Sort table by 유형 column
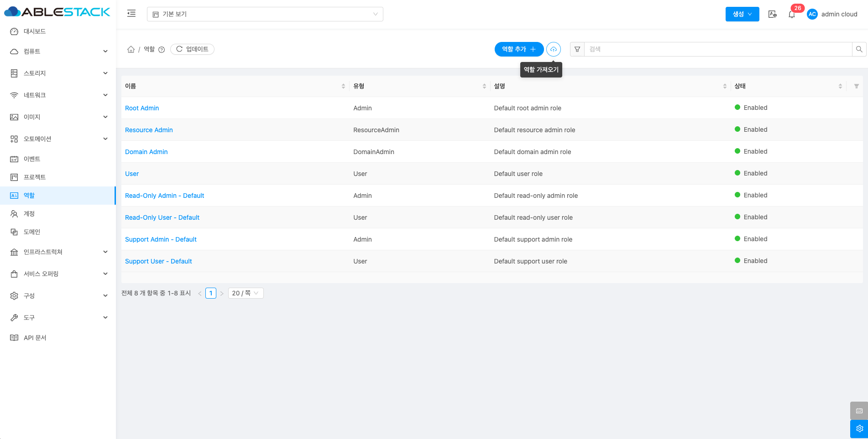Viewport: 868px width, 439px height. (x=484, y=86)
